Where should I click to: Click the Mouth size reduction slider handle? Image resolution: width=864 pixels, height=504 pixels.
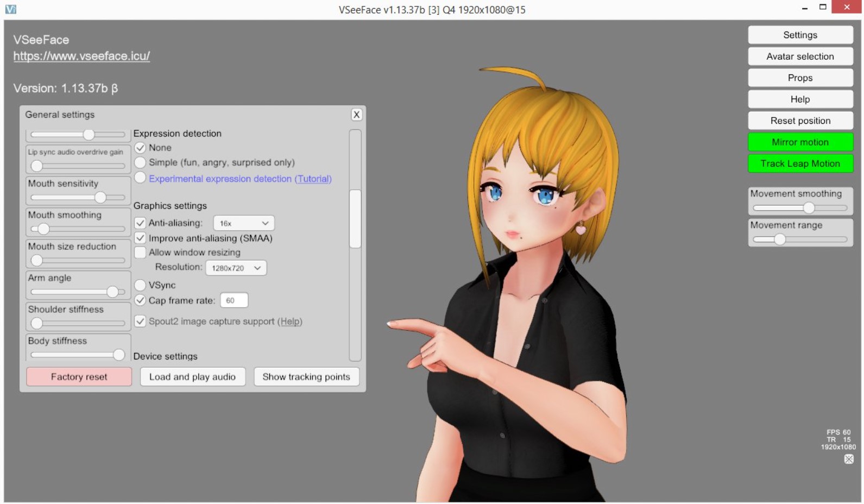click(x=37, y=260)
